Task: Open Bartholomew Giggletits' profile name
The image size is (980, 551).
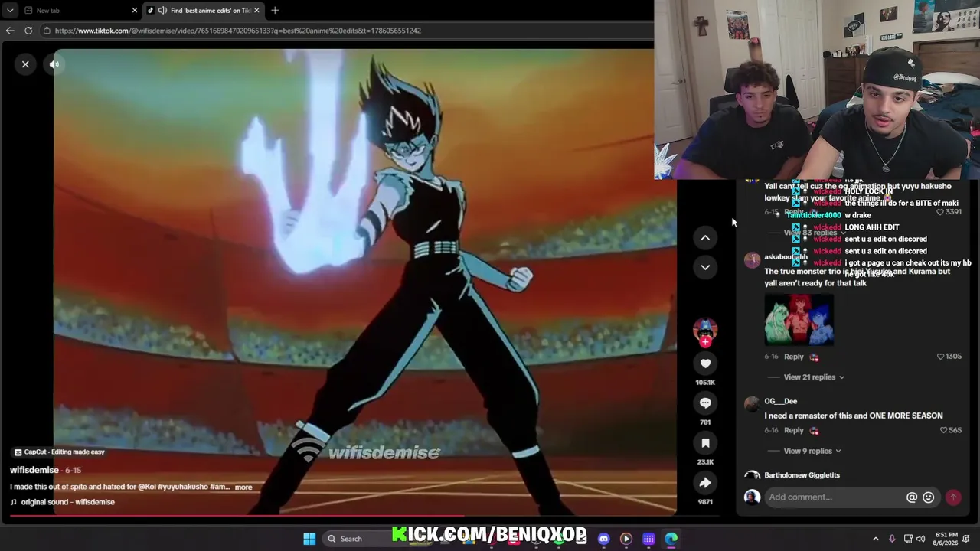Action: pyautogui.click(x=802, y=475)
